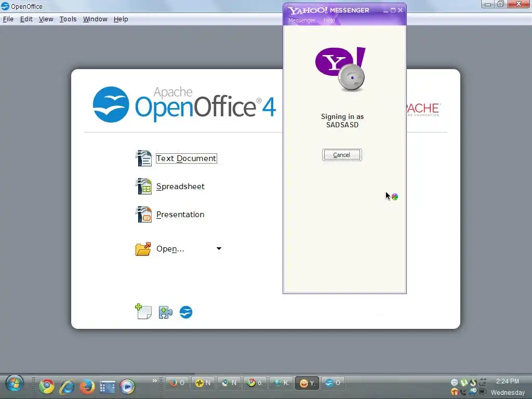Click the Switch between windows quick launch icon
The height and width of the screenshot is (399, 532).
tap(107, 387)
